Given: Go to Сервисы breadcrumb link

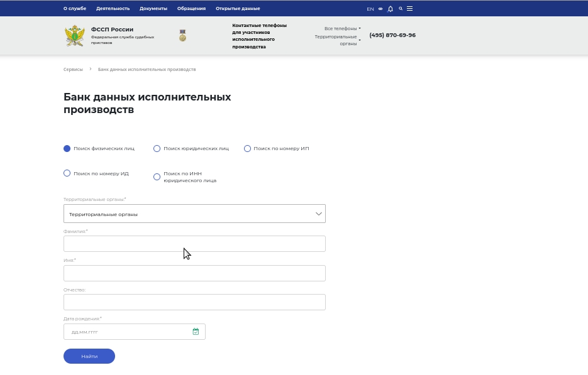Looking at the screenshot, I should pyautogui.click(x=73, y=69).
